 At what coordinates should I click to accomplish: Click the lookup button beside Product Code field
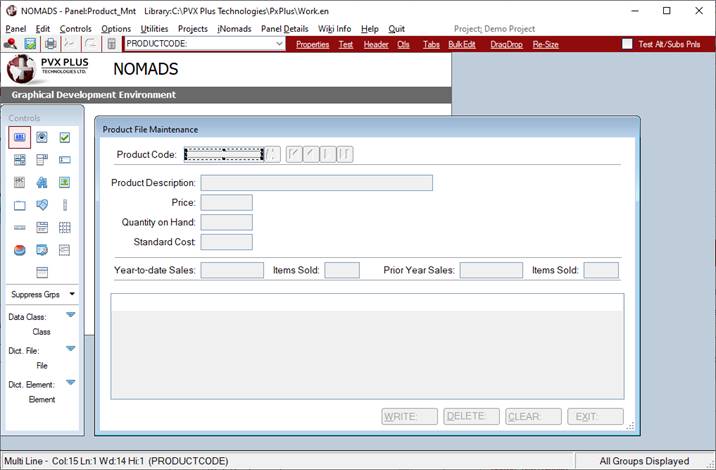[x=273, y=154]
